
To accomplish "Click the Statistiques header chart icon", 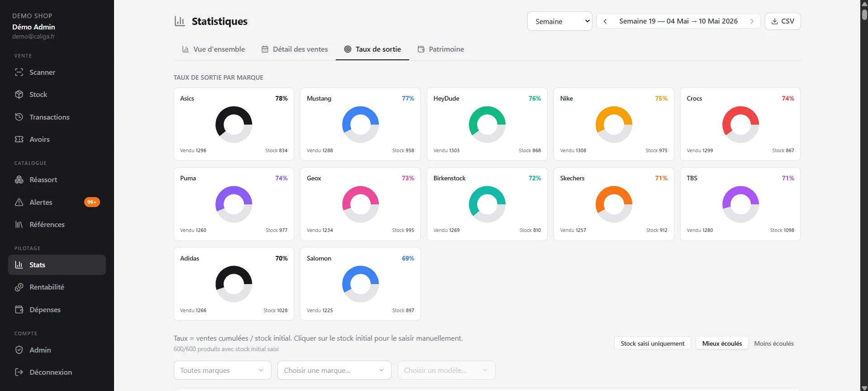I will [x=180, y=21].
